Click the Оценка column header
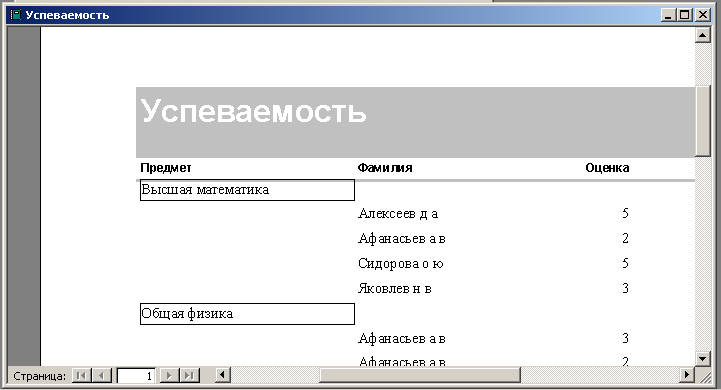This screenshot has width=721, height=390. pyautogui.click(x=607, y=168)
